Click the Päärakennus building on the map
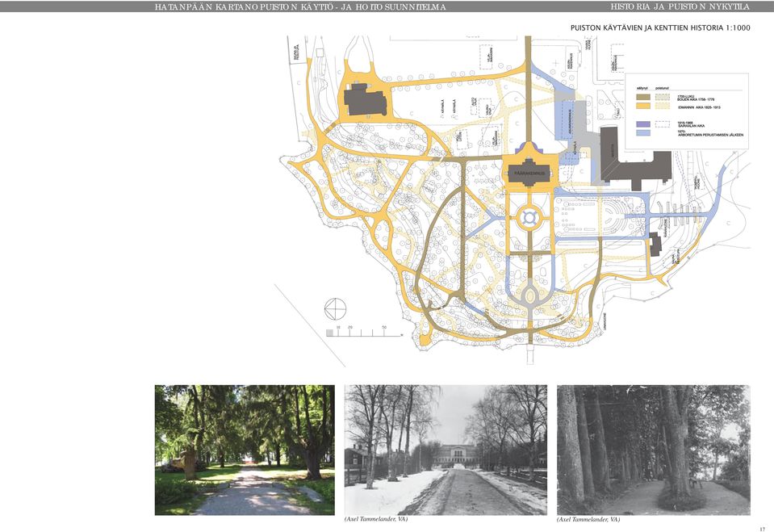 click(529, 173)
